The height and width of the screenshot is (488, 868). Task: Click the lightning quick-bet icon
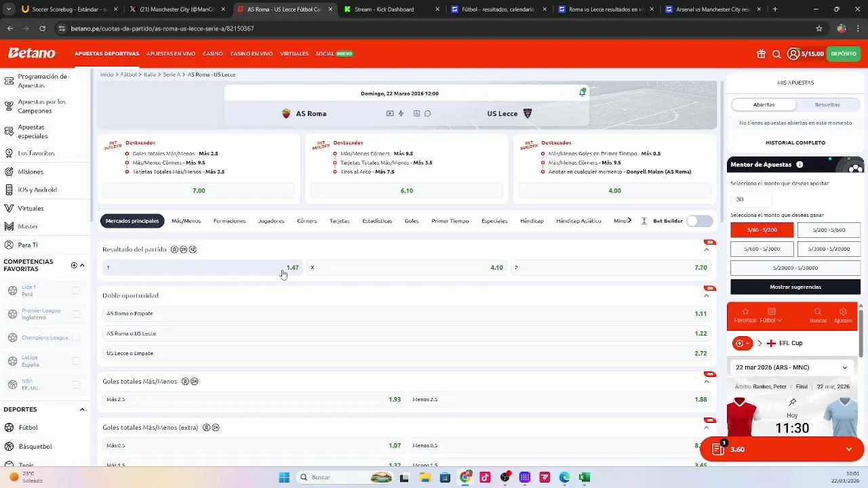point(401,113)
